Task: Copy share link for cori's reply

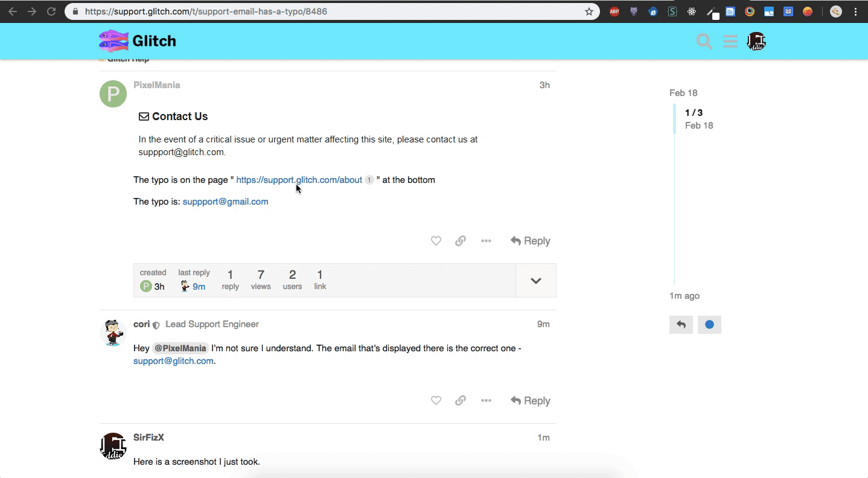Action: pos(461,401)
